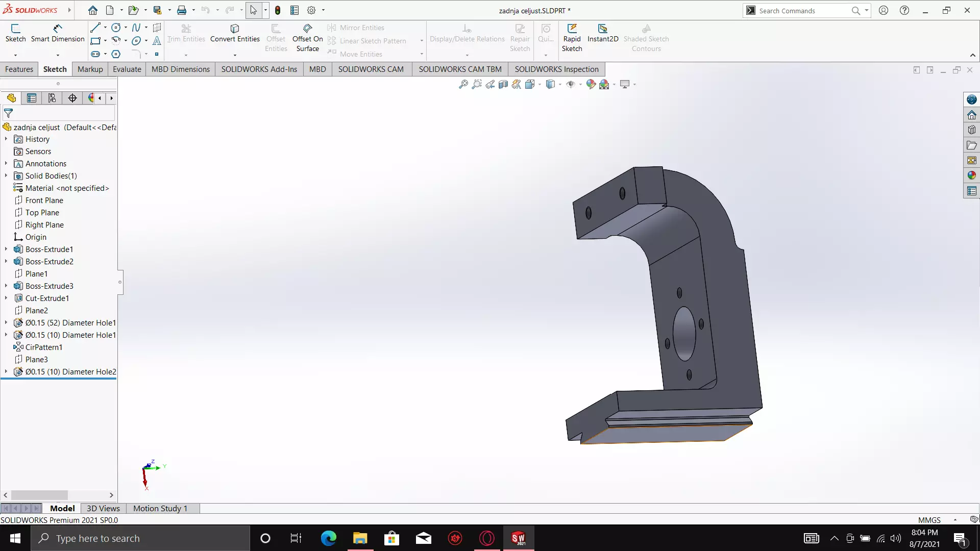Viewport: 980px width, 551px height.
Task: Click the Zoom to Fit icon
Action: [463, 84]
